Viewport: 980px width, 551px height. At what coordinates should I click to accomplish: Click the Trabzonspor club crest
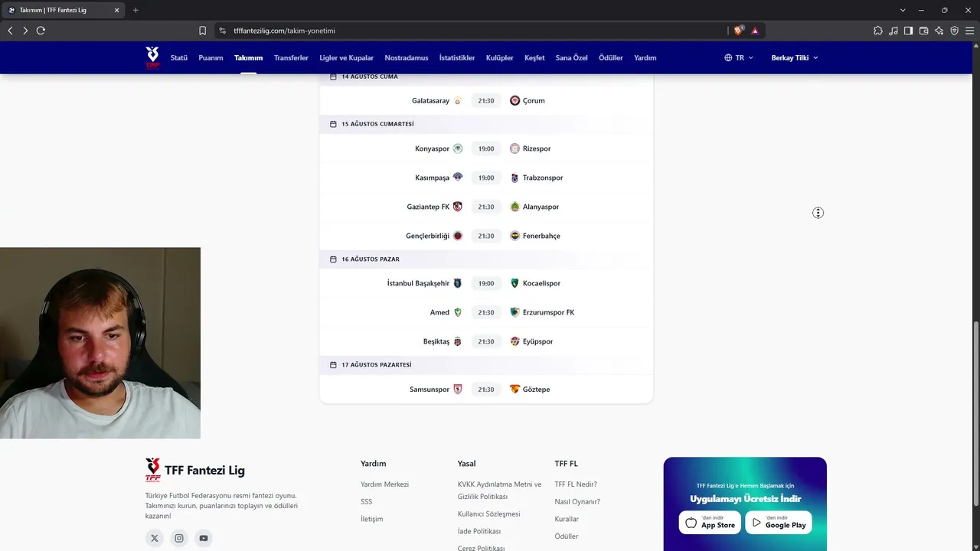pyautogui.click(x=515, y=178)
